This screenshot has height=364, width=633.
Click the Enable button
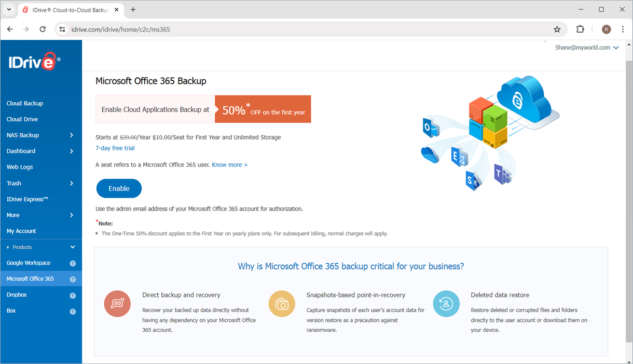click(x=119, y=189)
